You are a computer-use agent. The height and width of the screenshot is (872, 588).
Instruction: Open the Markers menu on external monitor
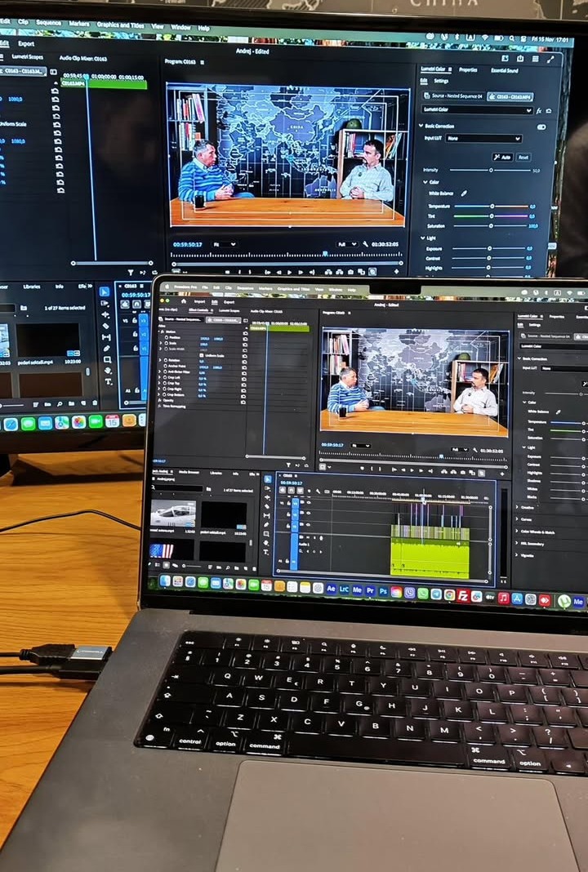(79, 24)
